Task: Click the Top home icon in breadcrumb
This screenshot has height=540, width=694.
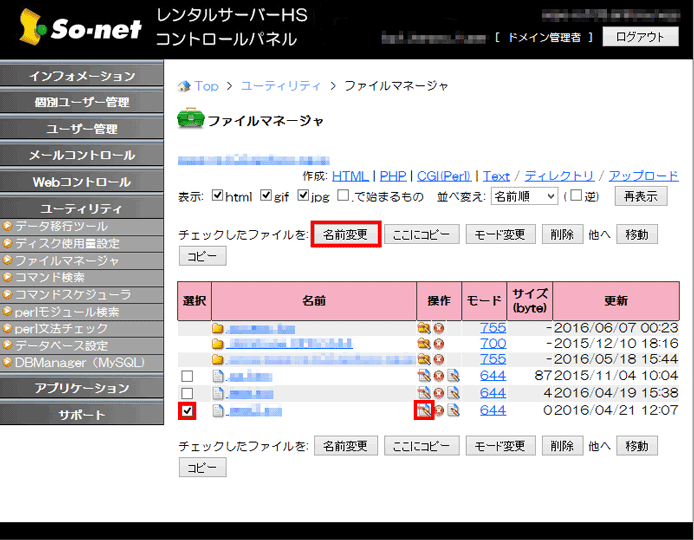Action: pyautogui.click(x=184, y=86)
